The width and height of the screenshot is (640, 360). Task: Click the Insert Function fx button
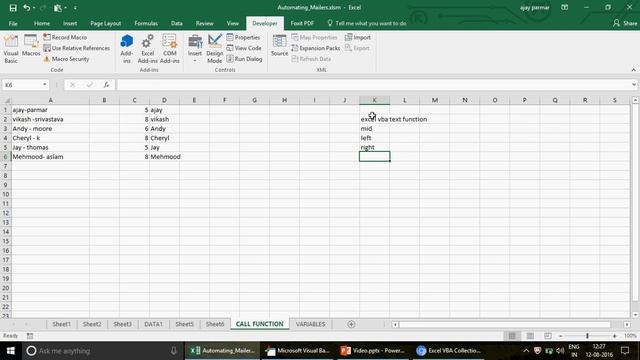click(106, 84)
